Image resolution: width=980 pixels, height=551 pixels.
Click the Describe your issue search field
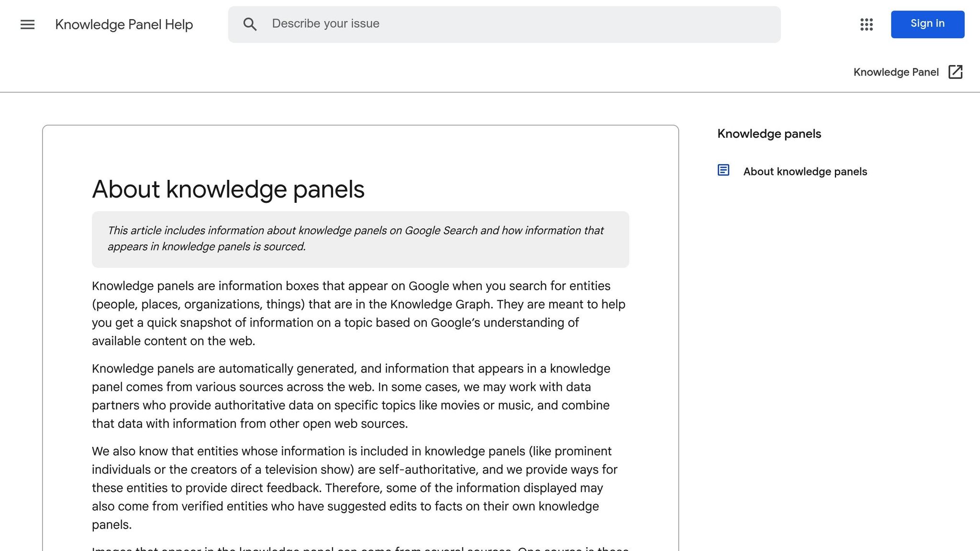click(x=431, y=24)
